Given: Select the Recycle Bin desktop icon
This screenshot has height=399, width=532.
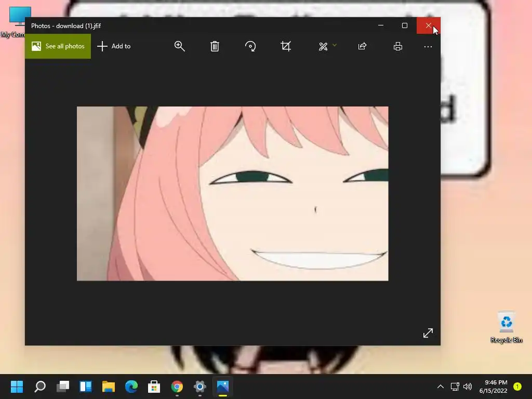Looking at the screenshot, I should click(x=506, y=327).
